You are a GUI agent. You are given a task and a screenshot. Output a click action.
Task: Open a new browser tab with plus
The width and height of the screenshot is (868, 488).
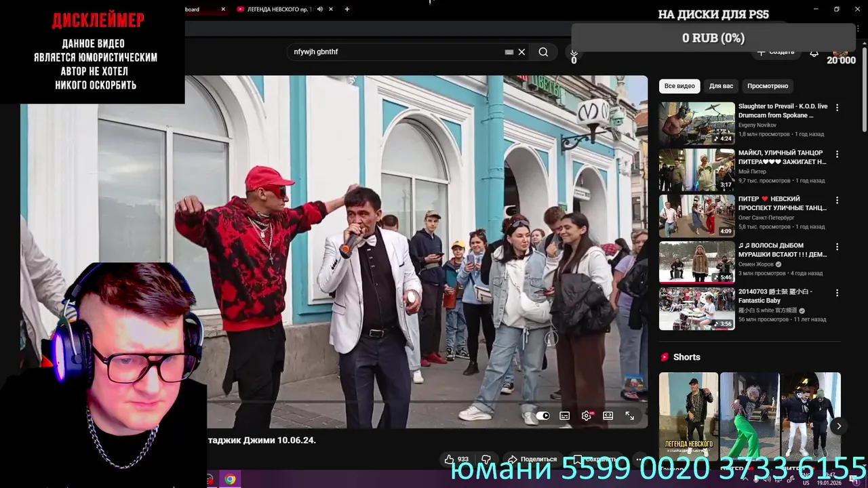click(x=347, y=9)
